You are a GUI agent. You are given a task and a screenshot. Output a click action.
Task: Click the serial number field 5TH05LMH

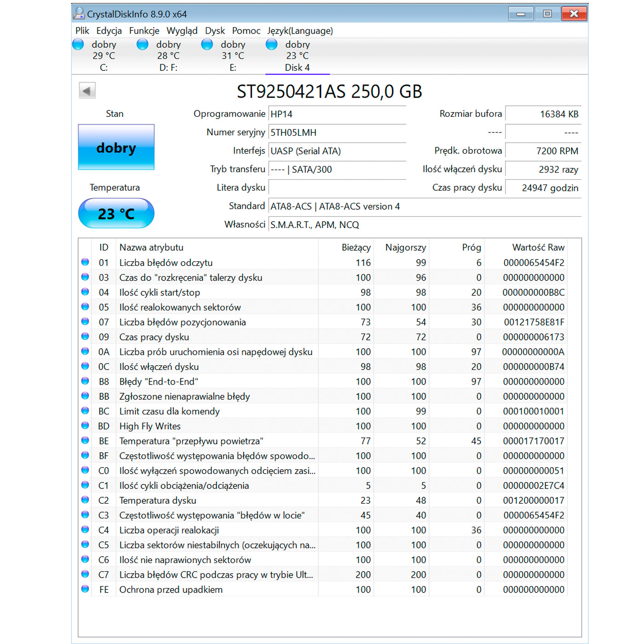(x=337, y=132)
